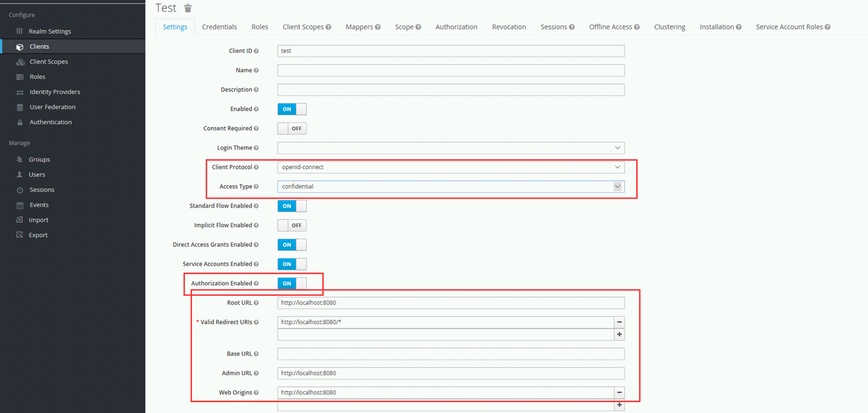Click the Name input field
This screenshot has height=413, width=868.
click(451, 70)
